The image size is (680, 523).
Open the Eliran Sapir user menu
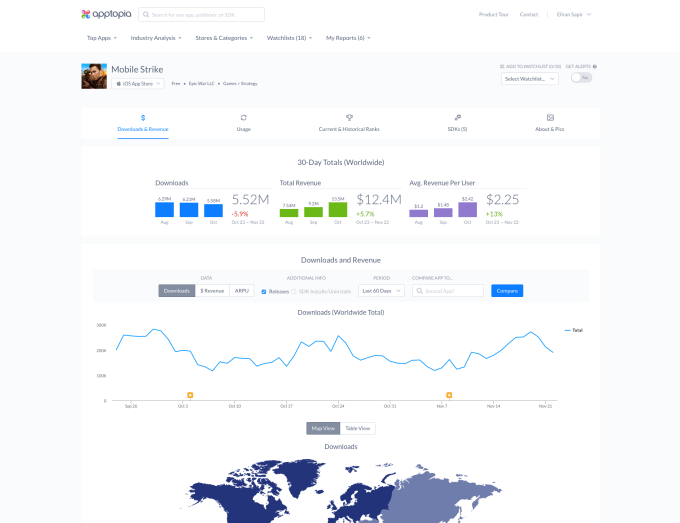click(574, 14)
